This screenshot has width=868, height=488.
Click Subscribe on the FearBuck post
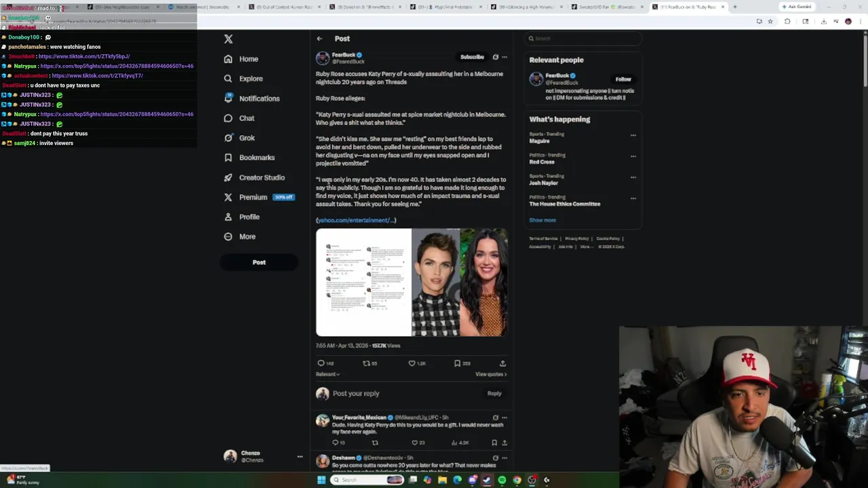[x=472, y=57]
